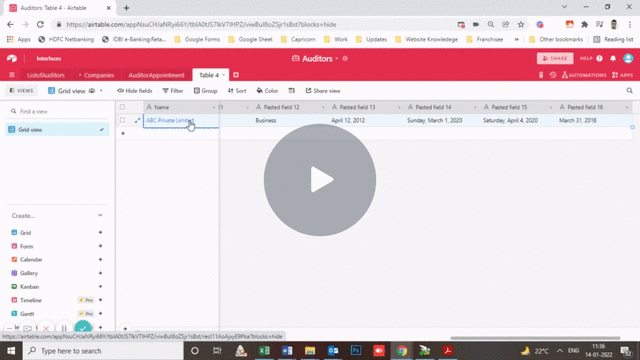Open the Automations panel
The height and width of the screenshot is (360, 640).
pyautogui.click(x=584, y=75)
